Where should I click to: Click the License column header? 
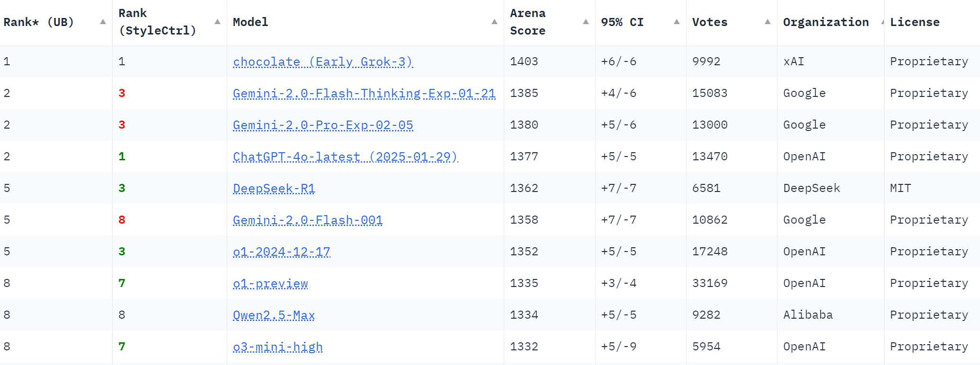pos(915,22)
